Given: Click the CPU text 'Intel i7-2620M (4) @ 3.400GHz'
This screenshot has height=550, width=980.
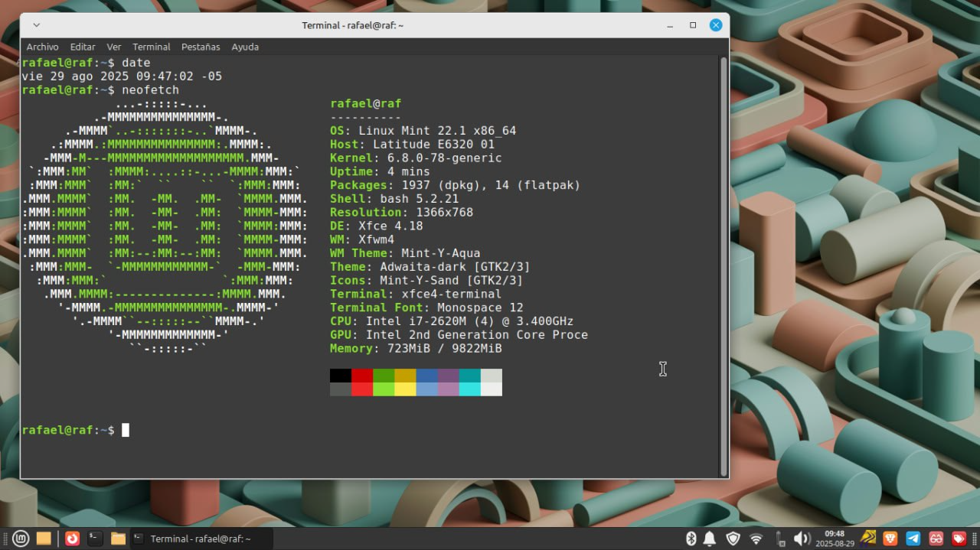Looking at the screenshot, I should (x=469, y=321).
